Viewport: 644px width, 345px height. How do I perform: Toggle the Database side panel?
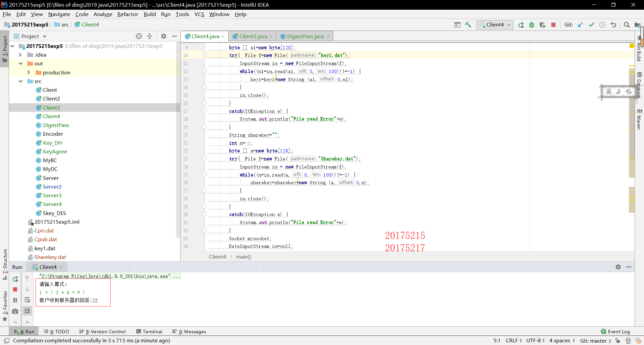[x=639, y=85]
